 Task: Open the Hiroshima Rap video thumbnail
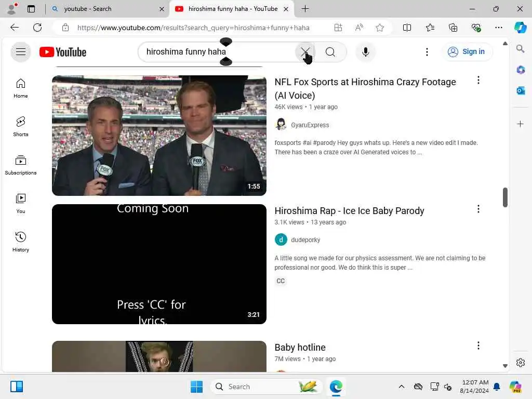(159, 264)
